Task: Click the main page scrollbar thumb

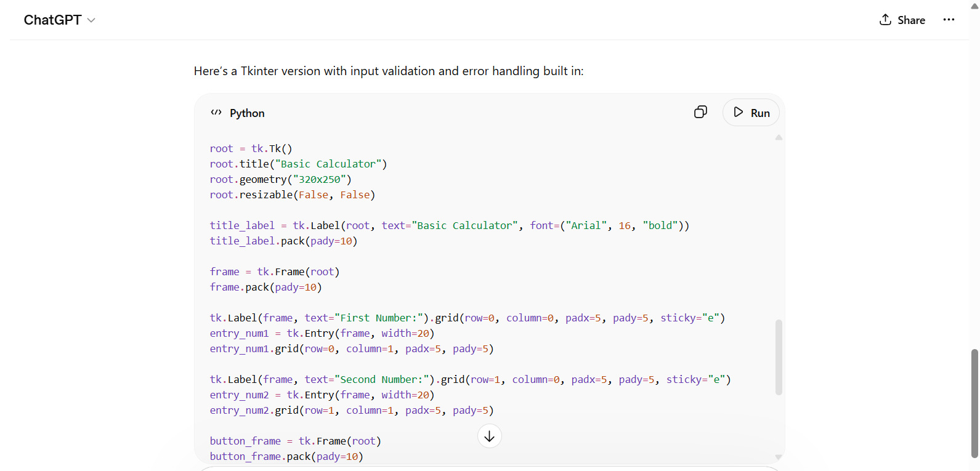Action: (x=974, y=403)
